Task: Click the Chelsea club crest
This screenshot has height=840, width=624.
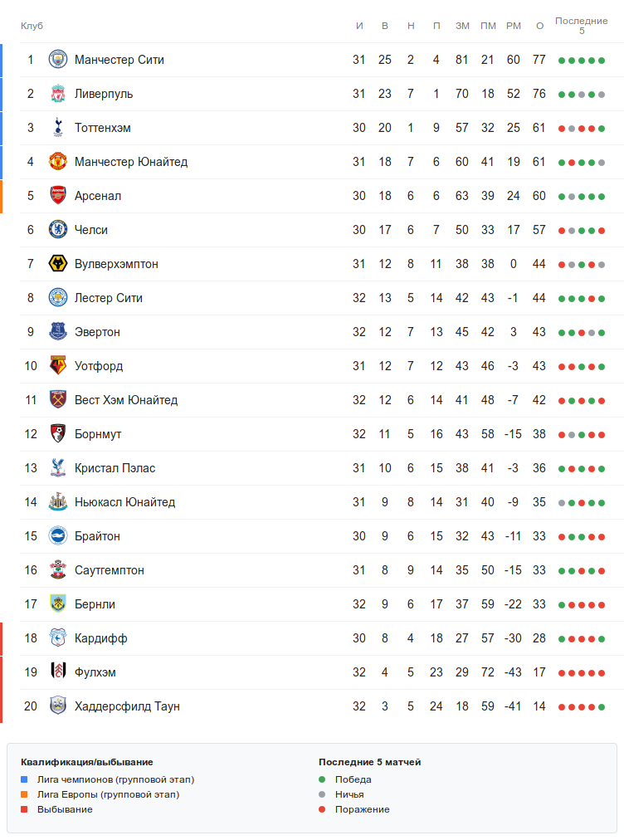Action: (x=57, y=230)
